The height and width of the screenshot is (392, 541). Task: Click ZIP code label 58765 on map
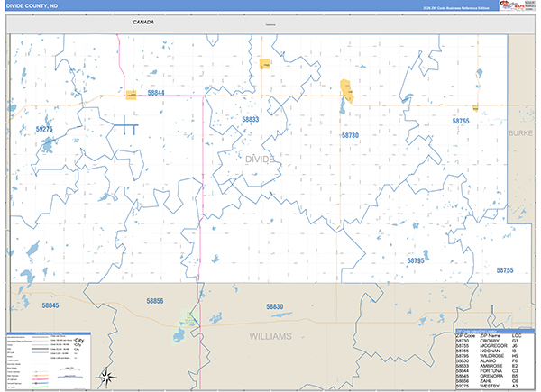tap(461, 121)
